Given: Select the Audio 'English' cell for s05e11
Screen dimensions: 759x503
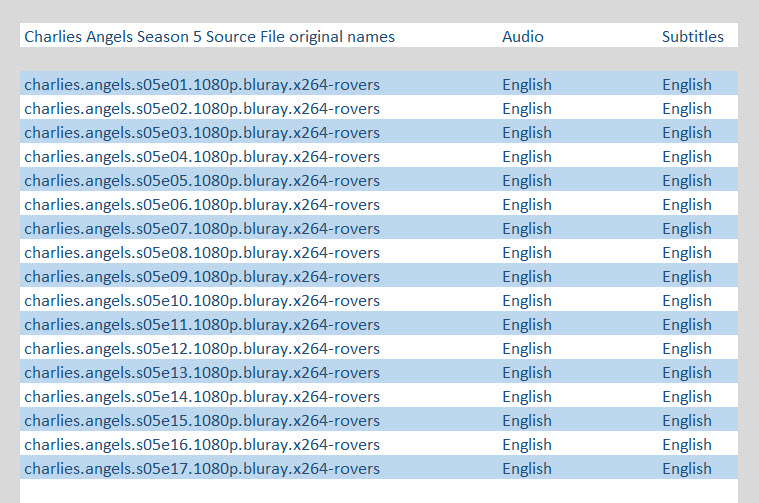Looking at the screenshot, I should (527, 325).
